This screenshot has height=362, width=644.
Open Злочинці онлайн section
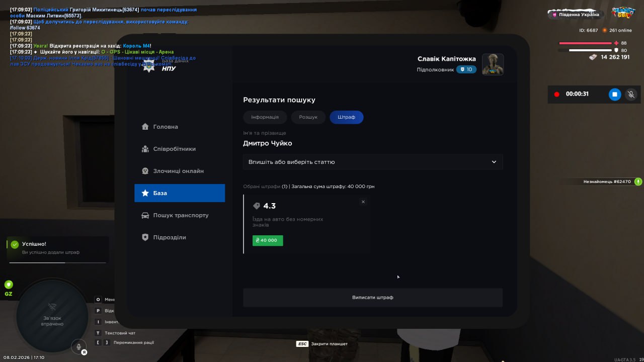click(180, 171)
